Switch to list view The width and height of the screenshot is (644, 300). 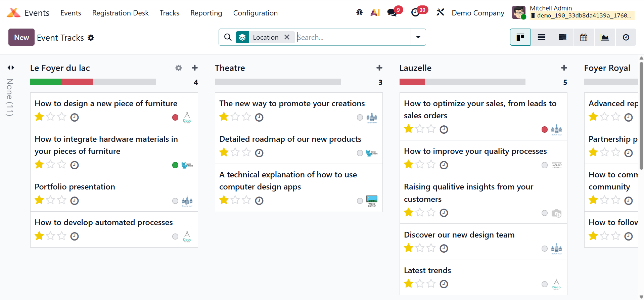(541, 37)
